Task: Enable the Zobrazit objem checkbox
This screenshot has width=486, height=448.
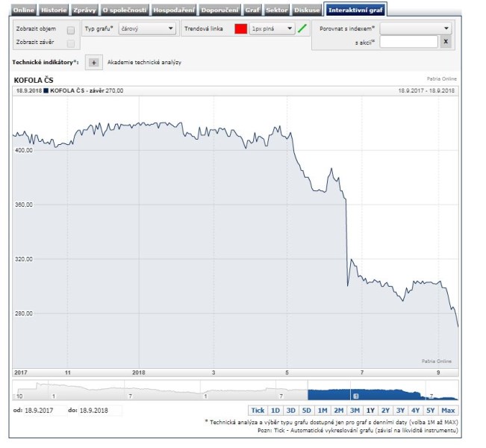Action: (x=71, y=30)
